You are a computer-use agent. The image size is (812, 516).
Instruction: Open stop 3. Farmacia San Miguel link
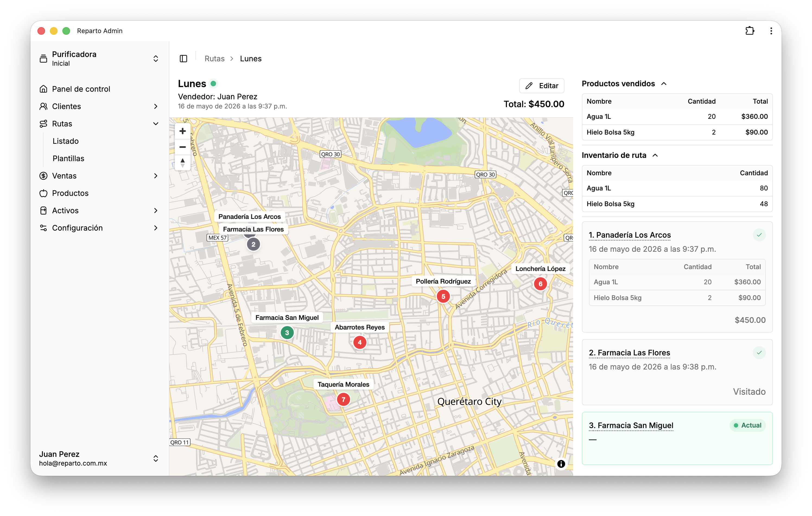(x=631, y=425)
